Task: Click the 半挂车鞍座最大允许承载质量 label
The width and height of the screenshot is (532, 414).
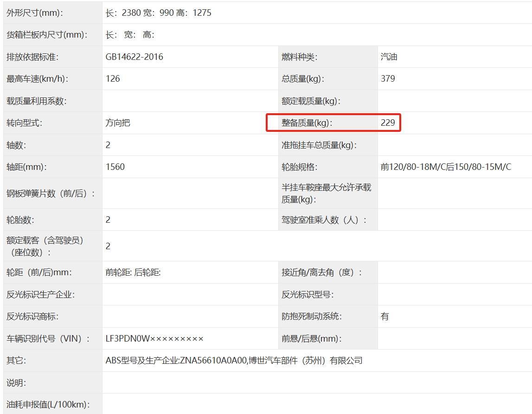Action: click(x=326, y=194)
